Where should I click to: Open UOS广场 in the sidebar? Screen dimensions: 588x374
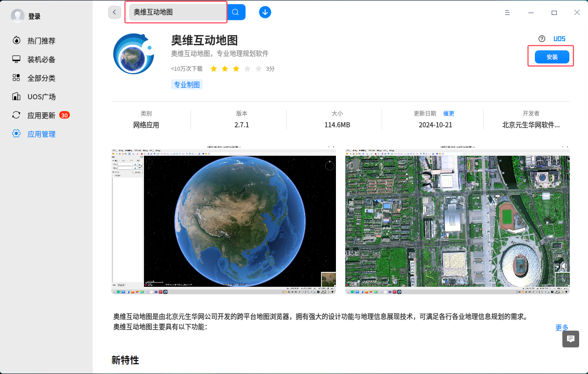41,97
